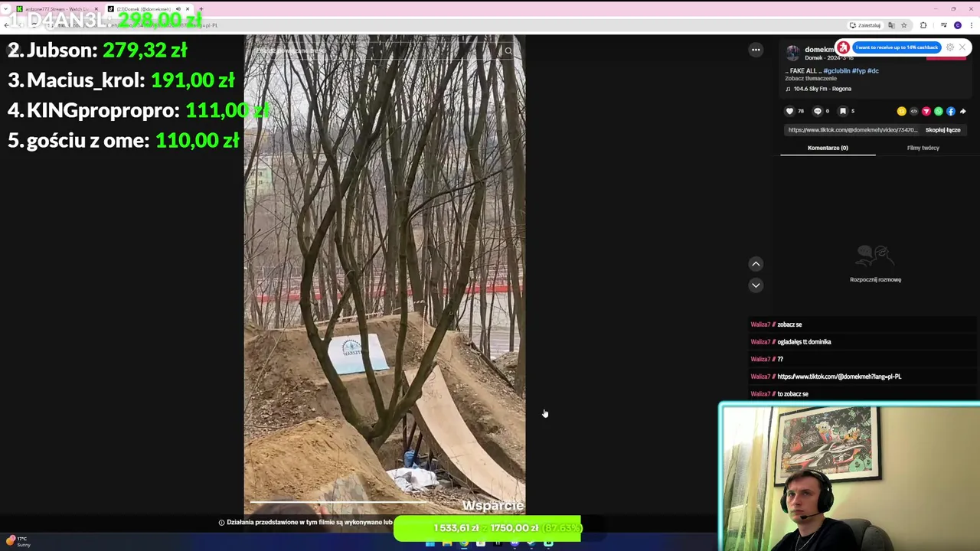Open the purple Chrome profile avatar
Screen dimensions: 980x551
click(957, 25)
